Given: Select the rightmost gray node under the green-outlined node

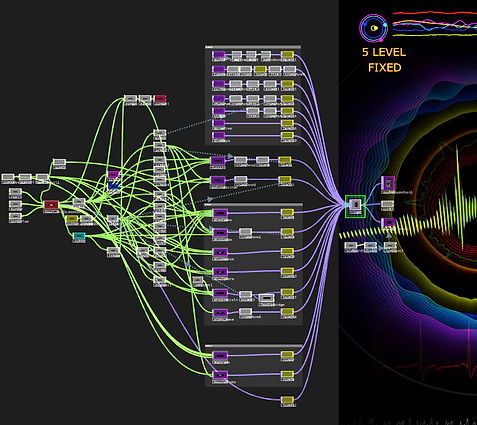Looking at the screenshot, I should point(390,246).
